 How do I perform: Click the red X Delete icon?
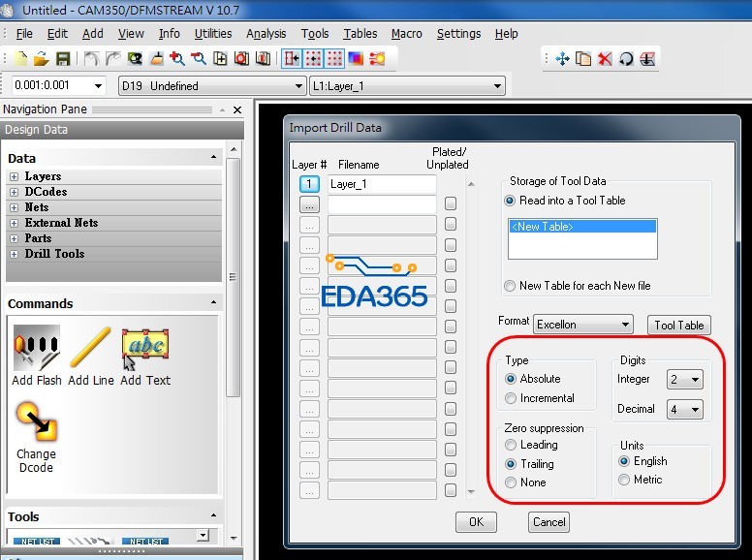coord(605,59)
